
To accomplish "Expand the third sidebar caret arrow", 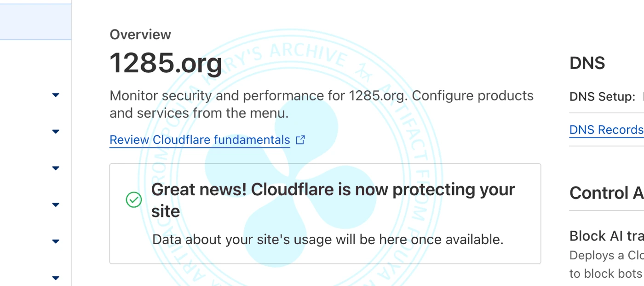I will tap(56, 168).
